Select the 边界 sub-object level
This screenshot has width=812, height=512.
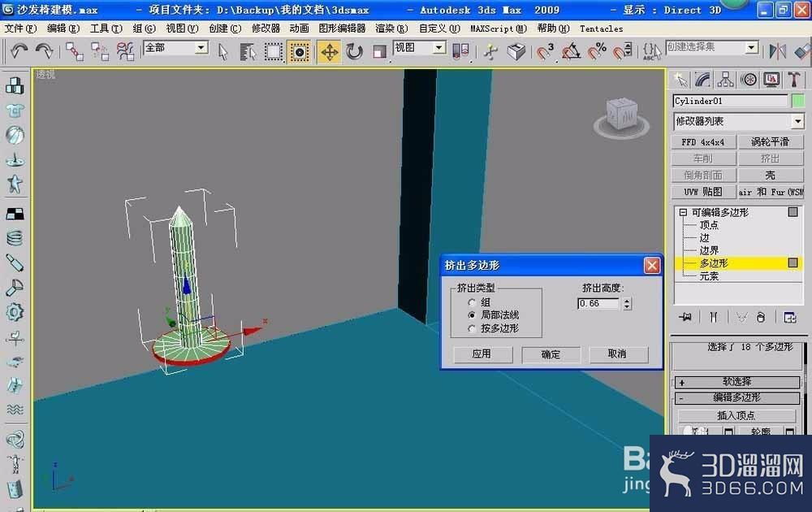(x=709, y=250)
